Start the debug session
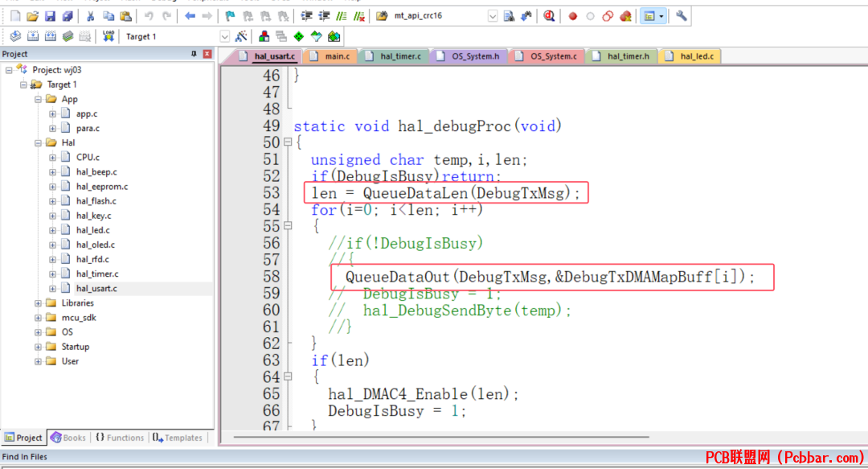Image resolution: width=868 pixels, height=469 pixels. [549, 16]
